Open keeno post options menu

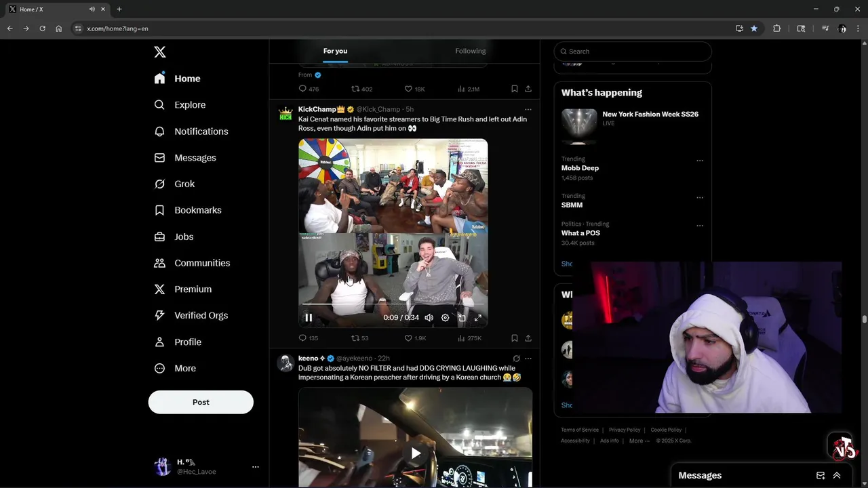coord(528,359)
